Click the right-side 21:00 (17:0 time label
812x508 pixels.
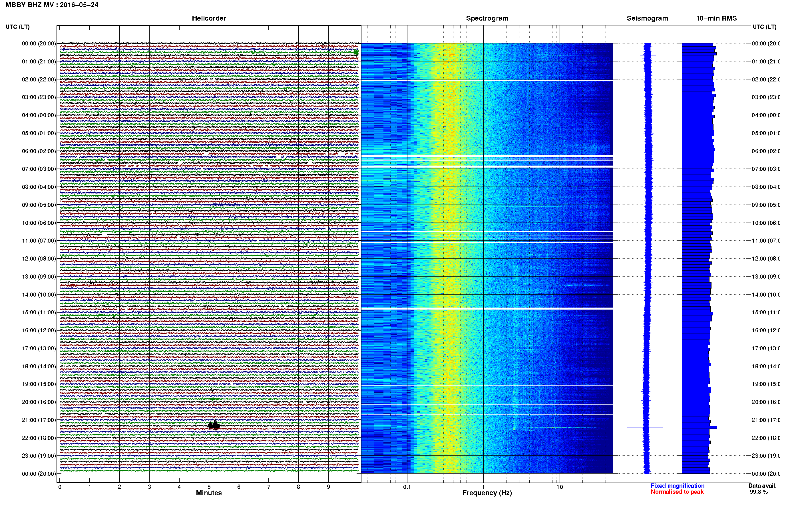pos(766,420)
